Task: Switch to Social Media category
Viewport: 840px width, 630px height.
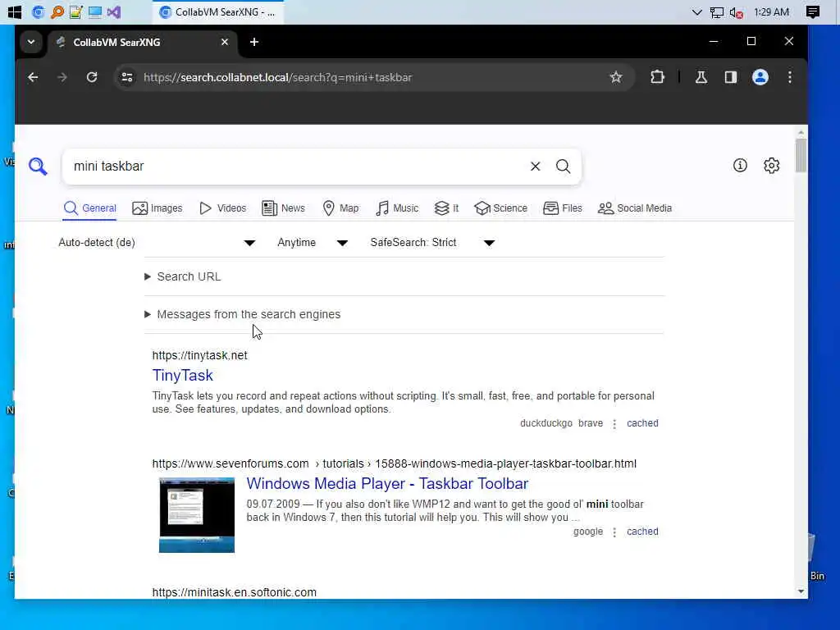Action: pyautogui.click(x=634, y=208)
